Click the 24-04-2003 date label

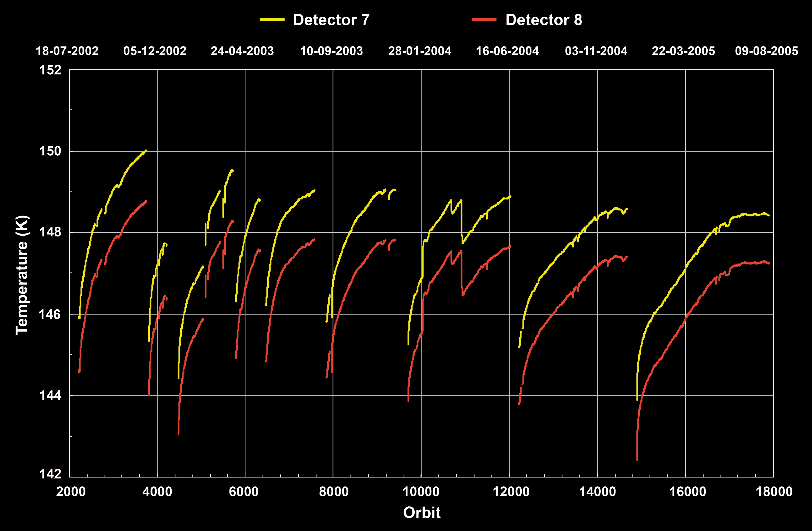pyautogui.click(x=242, y=51)
